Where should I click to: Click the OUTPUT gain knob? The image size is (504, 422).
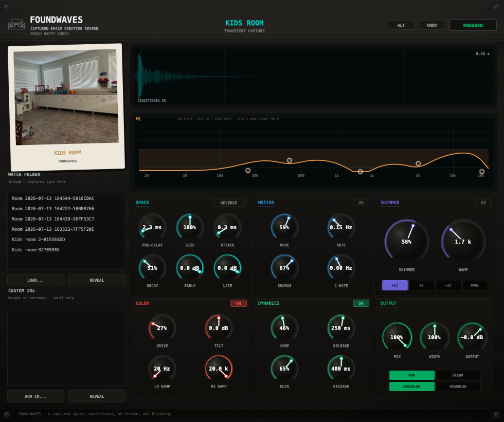click(472, 337)
